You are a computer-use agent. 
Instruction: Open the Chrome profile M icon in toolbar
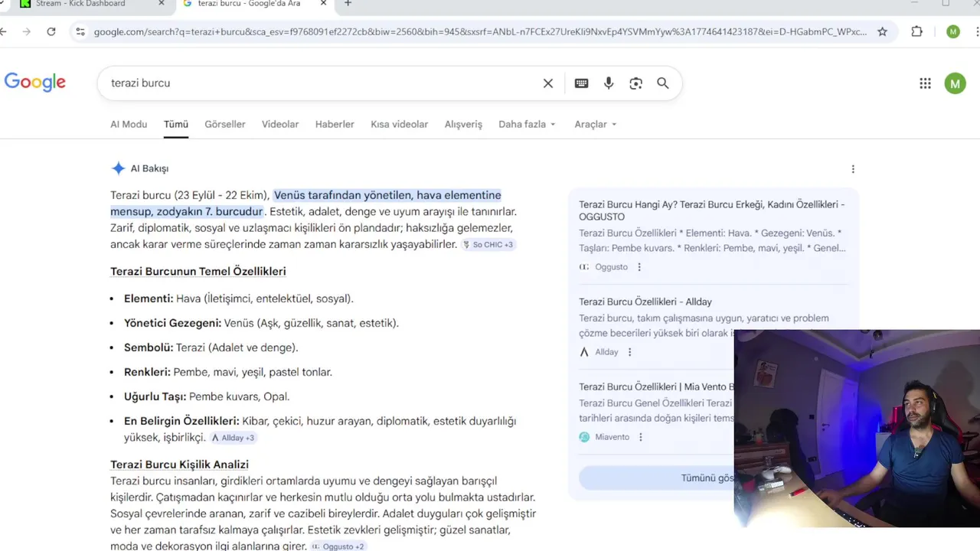(953, 31)
